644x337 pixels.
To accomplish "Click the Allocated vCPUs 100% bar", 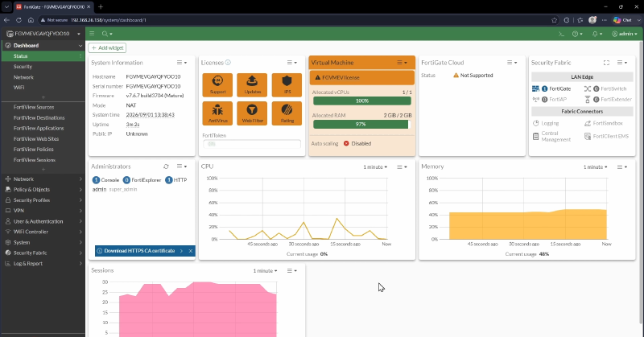I will [x=361, y=101].
